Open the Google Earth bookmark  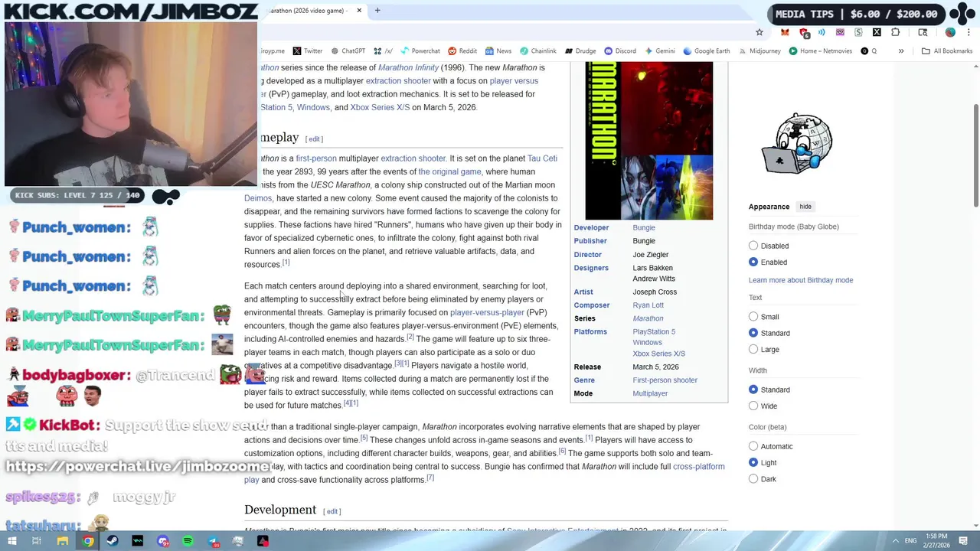708,51
